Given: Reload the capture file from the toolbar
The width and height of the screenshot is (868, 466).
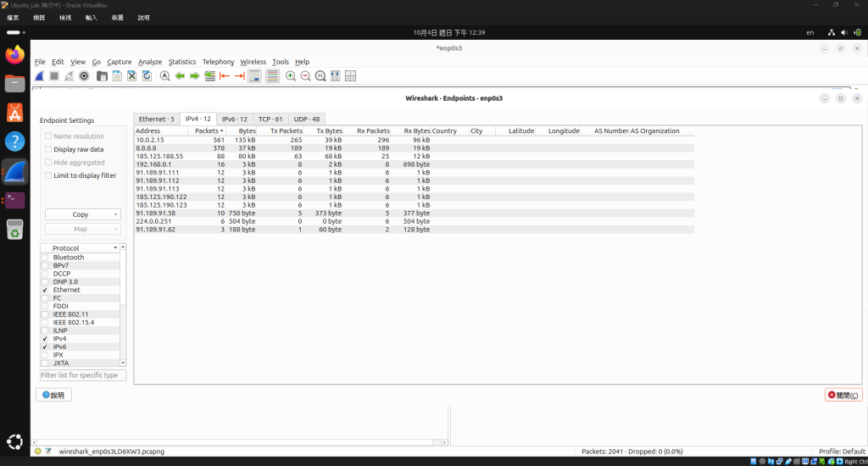Looking at the screenshot, I should point(147,75).
